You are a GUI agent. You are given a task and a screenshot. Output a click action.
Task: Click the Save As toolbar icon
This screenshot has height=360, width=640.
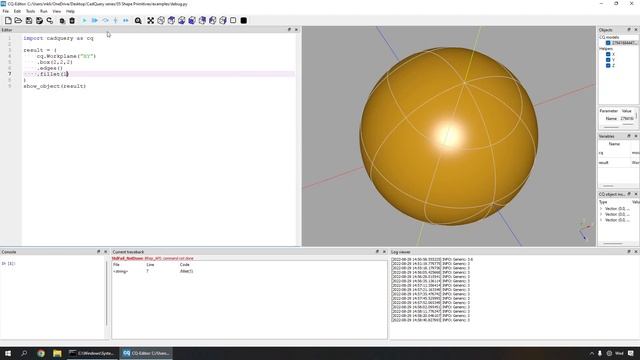coord(39,20)
